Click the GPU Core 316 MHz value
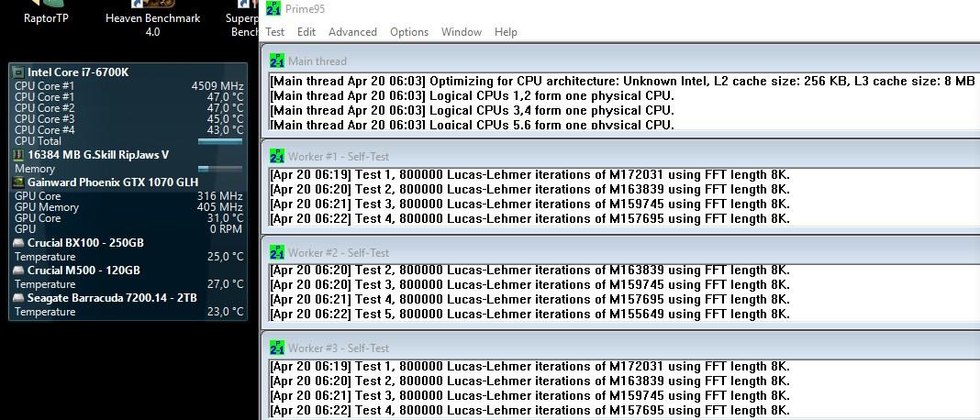The image size is (980, 420). tap(220, 196)
